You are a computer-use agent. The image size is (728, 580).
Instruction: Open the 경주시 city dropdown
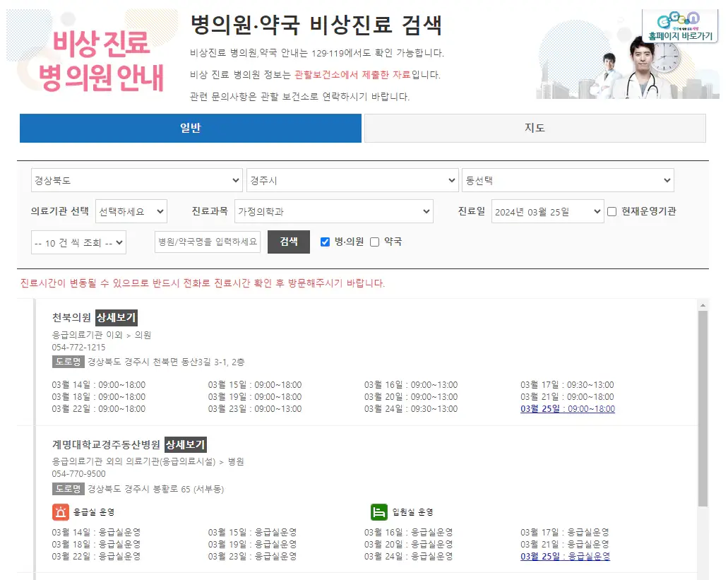point(352,180)
